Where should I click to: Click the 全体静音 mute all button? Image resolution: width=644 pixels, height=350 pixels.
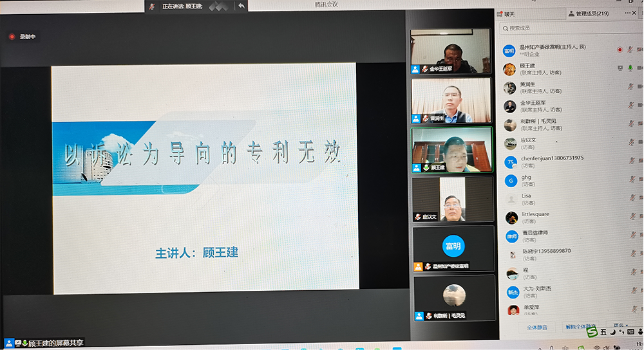point(536,327)
